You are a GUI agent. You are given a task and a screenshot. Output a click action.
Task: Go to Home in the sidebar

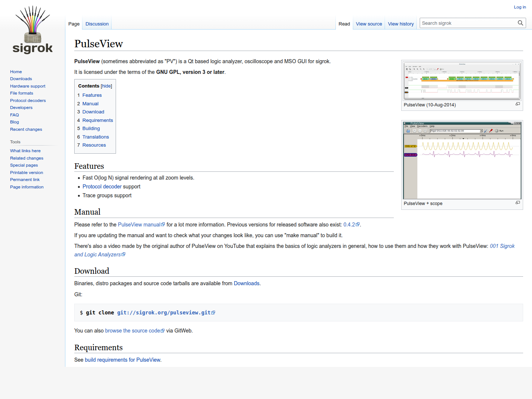(16, 72)
